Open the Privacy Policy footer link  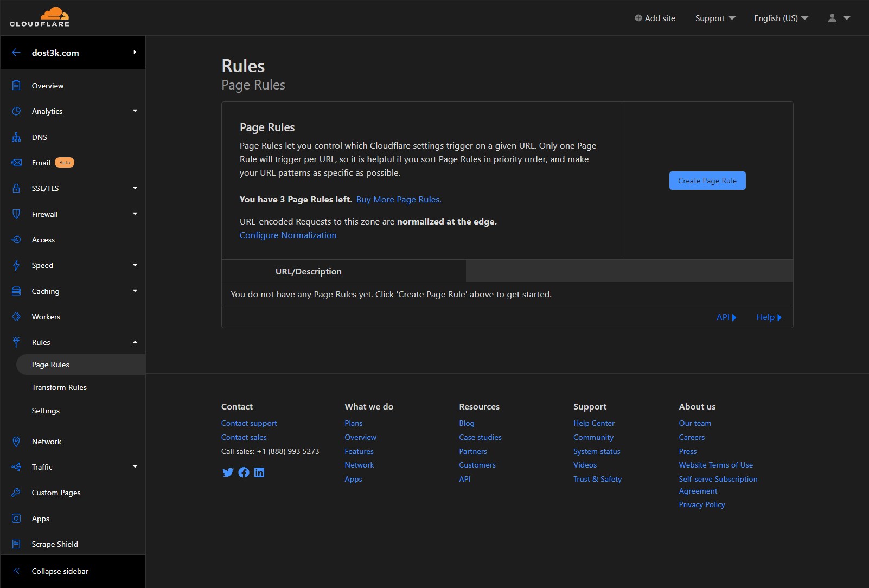(702, 504)
